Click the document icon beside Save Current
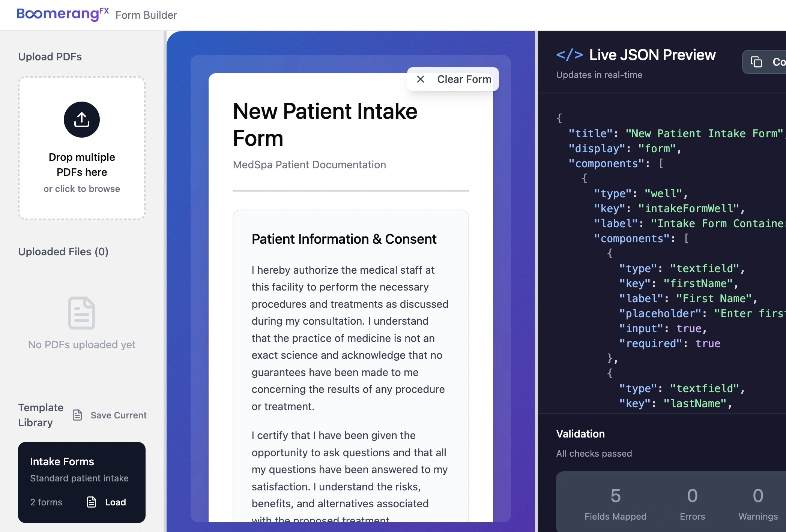 click(x=77, y=415)
